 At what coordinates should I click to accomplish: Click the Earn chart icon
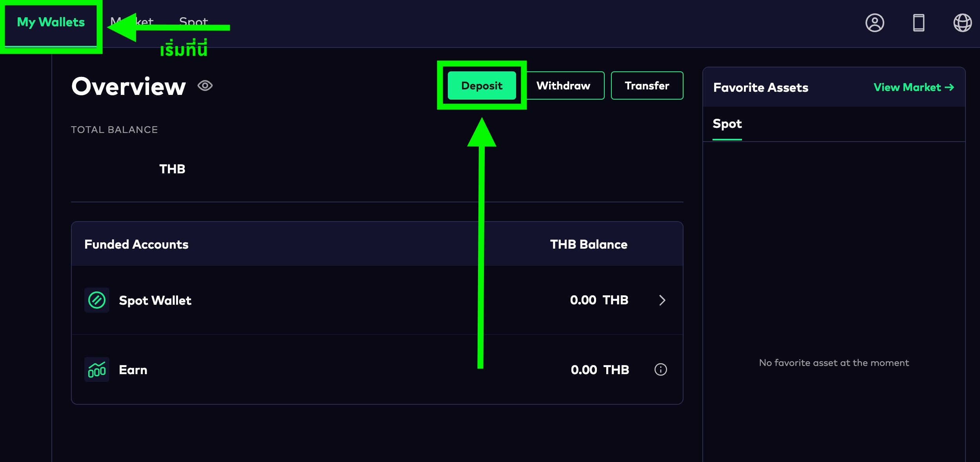click(96, 369)
